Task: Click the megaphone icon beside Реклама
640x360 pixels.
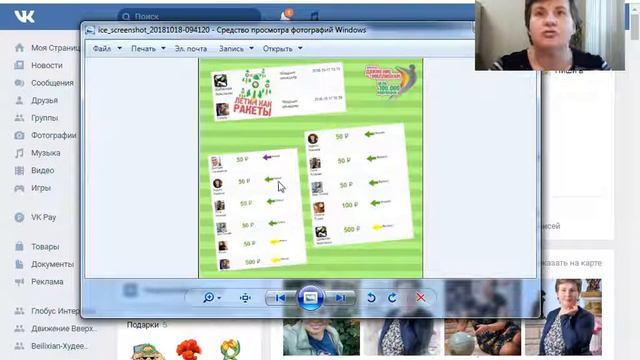Action: (19, 282)
